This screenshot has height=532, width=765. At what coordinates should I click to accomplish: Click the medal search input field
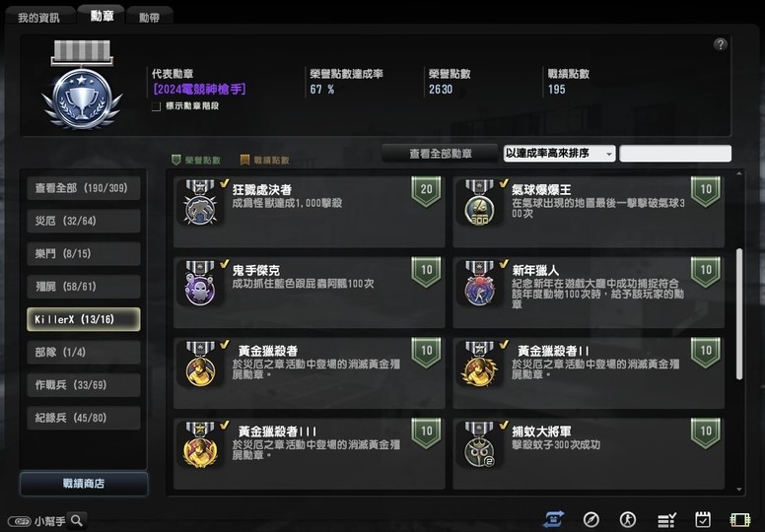675,153
